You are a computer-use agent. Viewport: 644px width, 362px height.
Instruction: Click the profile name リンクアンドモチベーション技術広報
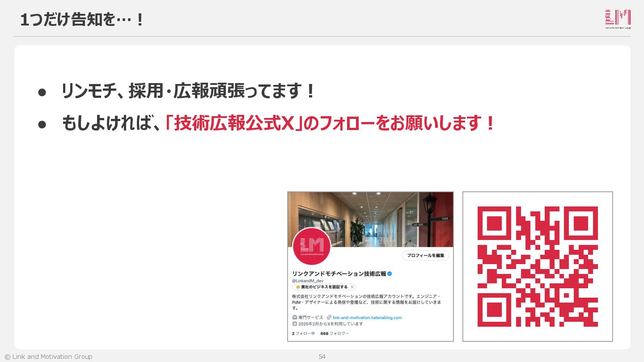(339, 274)
